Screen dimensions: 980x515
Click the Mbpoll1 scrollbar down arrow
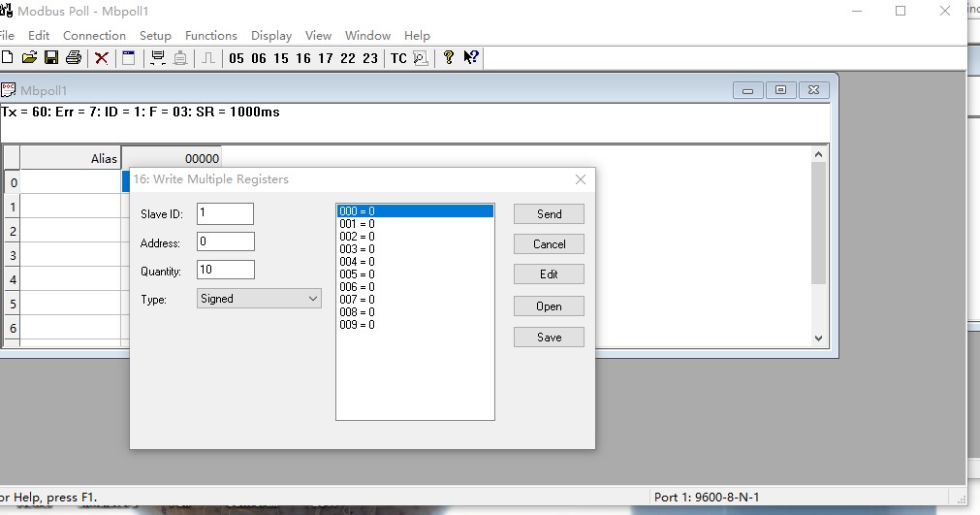[x=818, y=338]
